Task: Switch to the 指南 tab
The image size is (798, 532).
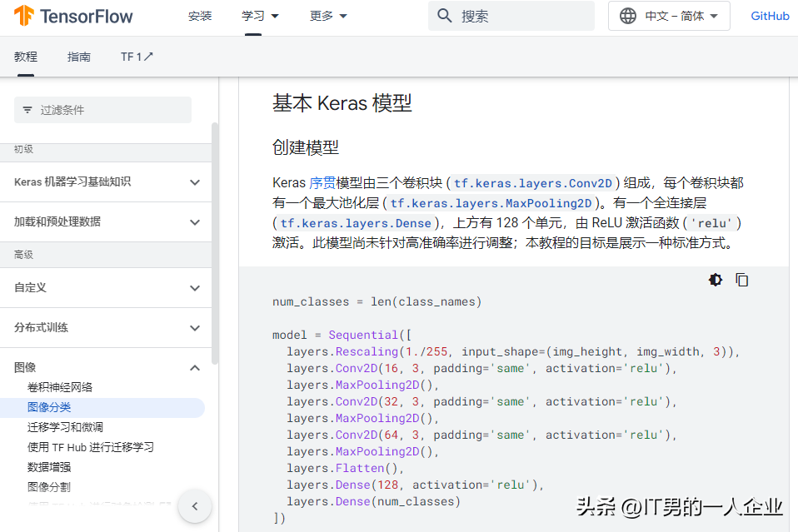Action: click(x=79, y=57)
